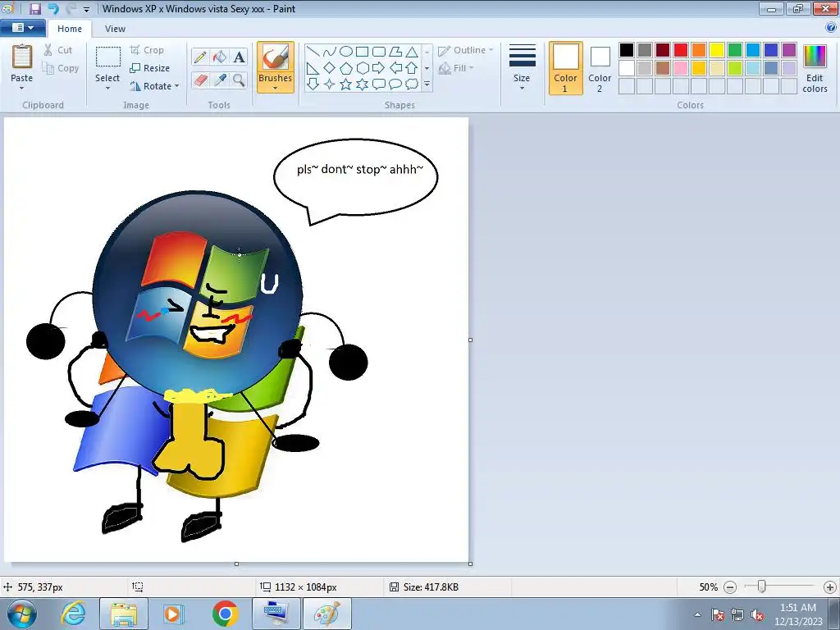Choose the Four-point star shape
Screen dimensions: 840x630
click(x=330, y=84)
